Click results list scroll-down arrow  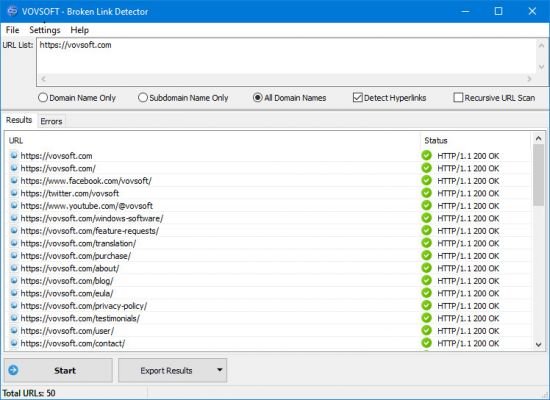pos(538,345)
